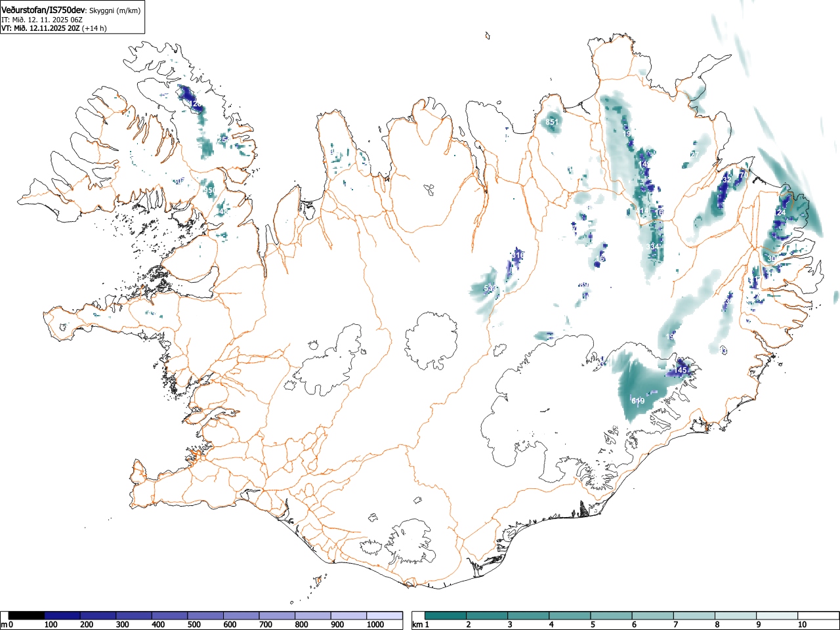Click the 600–700 m lavender swatch

coord(241,616)
